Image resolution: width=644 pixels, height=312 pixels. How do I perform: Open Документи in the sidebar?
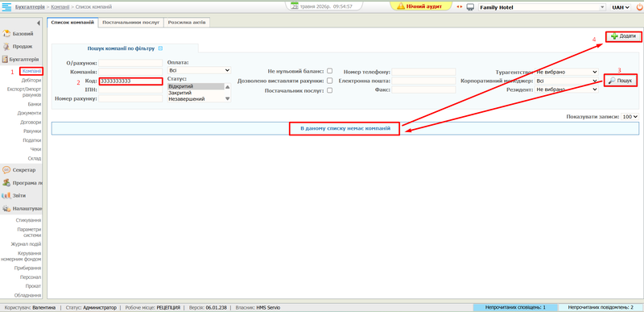click(29, 113)
